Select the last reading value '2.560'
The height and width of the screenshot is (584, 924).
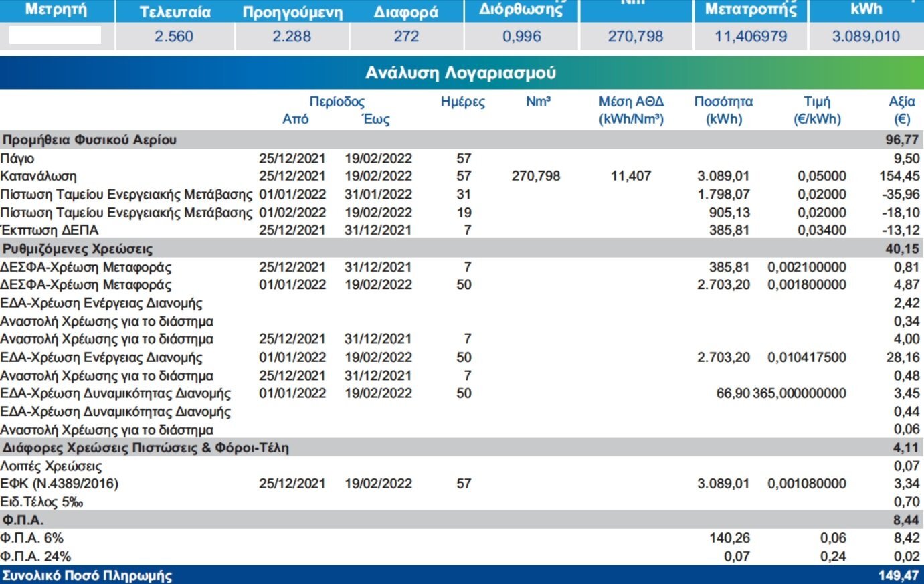click(174, 37)
